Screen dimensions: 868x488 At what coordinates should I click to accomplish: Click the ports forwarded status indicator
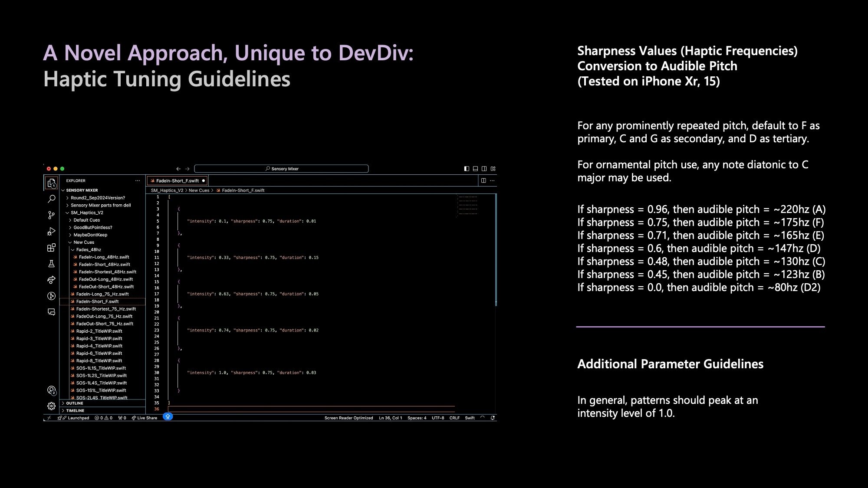coord(122,418)
